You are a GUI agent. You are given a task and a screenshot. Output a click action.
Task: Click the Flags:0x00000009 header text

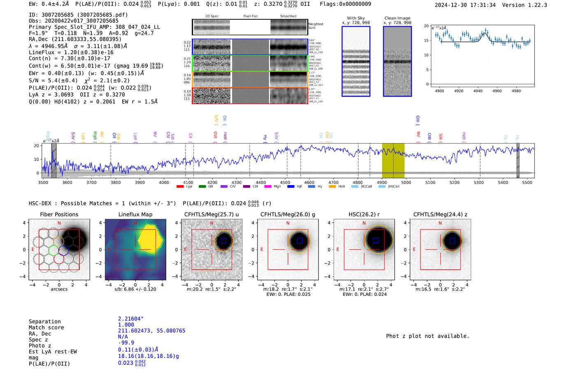click(x=345, y=4)
